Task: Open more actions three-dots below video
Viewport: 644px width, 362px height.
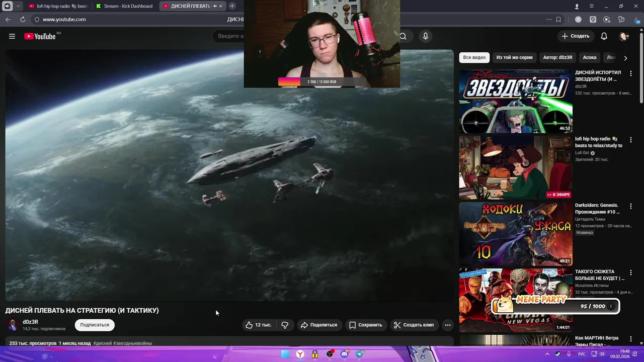Action: (447, 325)
